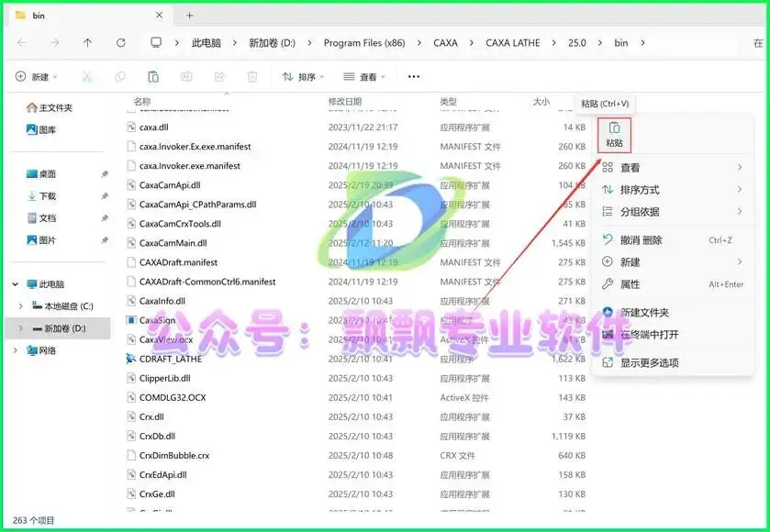Viewport: 770px width, 532px height.
Task: Select 属性 in the context menu
Action: 673,284
